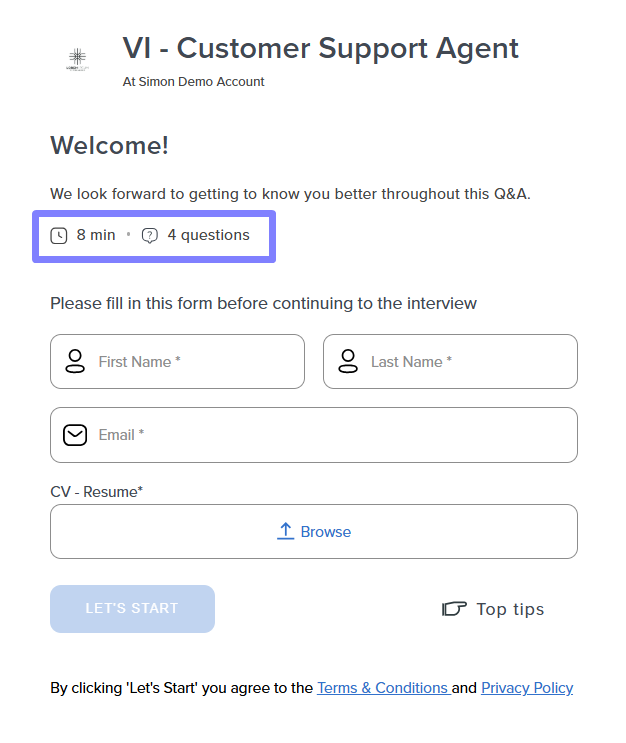626x743 pixels.
Task: Focus the Email input field
Action: (x=330, y=435)
